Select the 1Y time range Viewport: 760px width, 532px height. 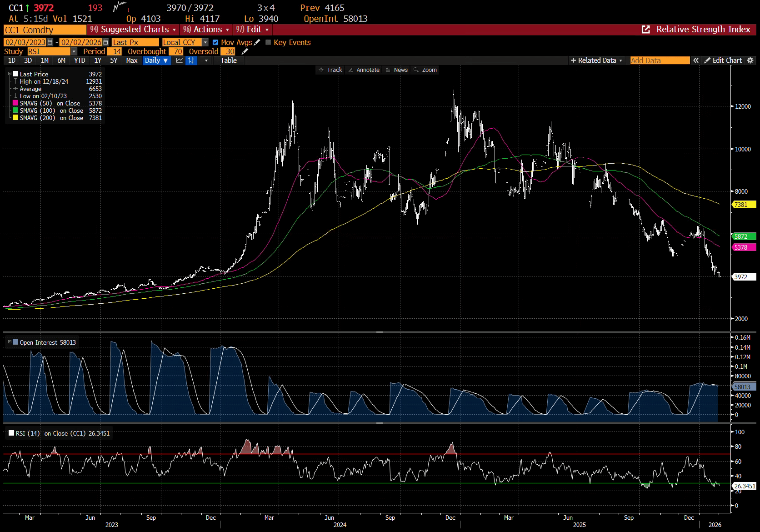pos(98,60)
